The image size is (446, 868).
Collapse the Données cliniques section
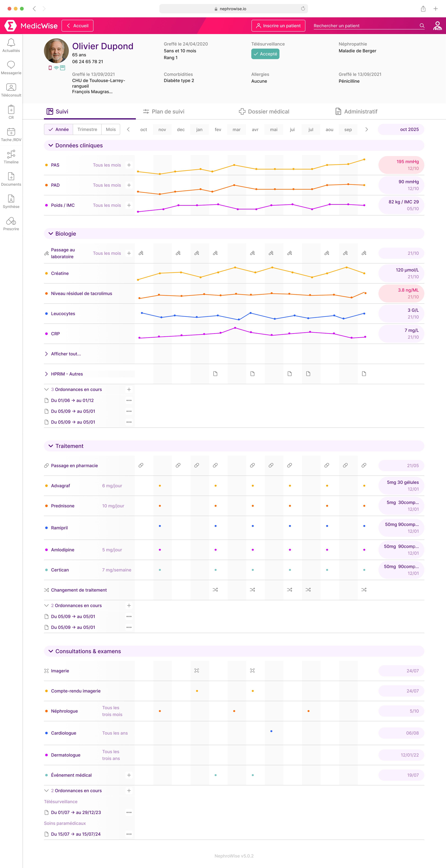tap(51, 145)
